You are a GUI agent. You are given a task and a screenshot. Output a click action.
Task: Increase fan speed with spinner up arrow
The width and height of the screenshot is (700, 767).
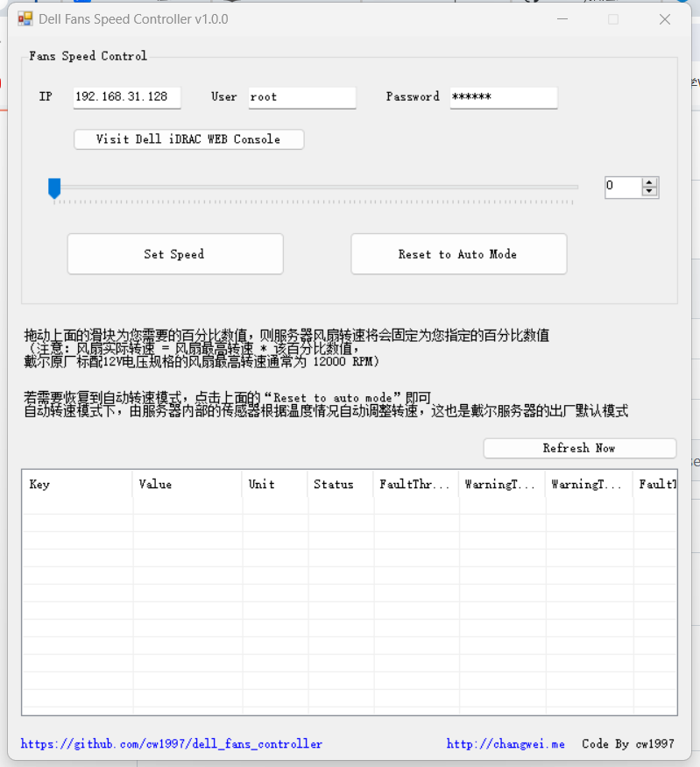pyautogui.click(x=649, y=182)
